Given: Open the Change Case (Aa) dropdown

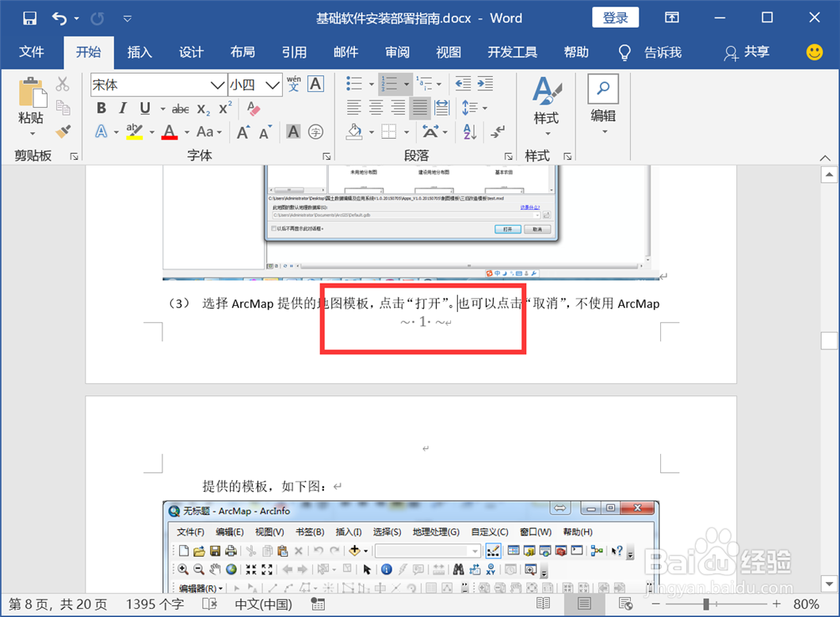Looking at the screenshot, I should pos(209,131).
